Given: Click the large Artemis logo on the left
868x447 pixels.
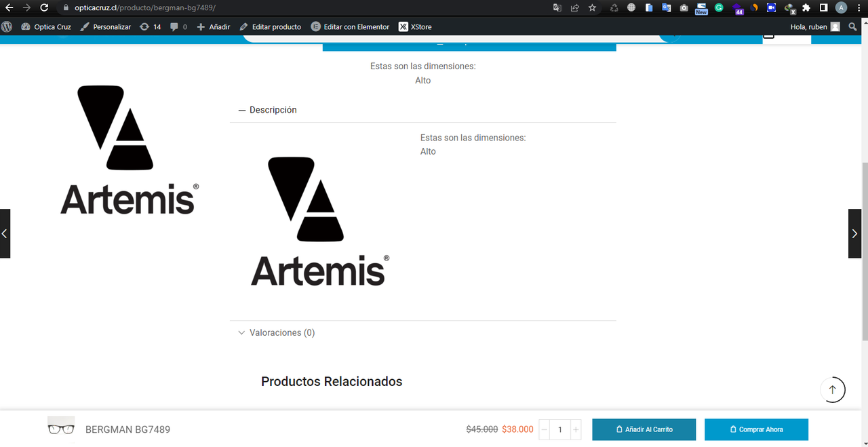Looking at the screenshot, I should point(129,150).
